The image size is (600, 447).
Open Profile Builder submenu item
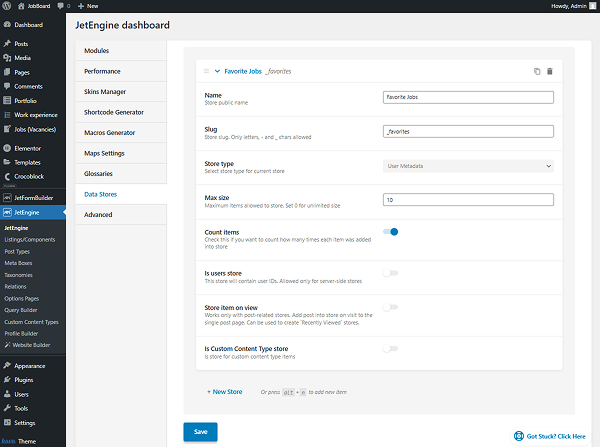coord(21,333)
